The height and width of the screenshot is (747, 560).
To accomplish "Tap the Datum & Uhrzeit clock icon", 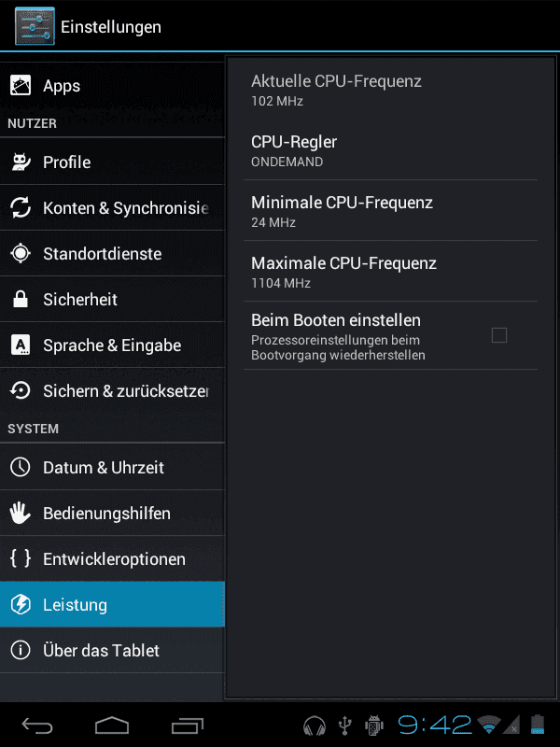I will click(21, 468).
